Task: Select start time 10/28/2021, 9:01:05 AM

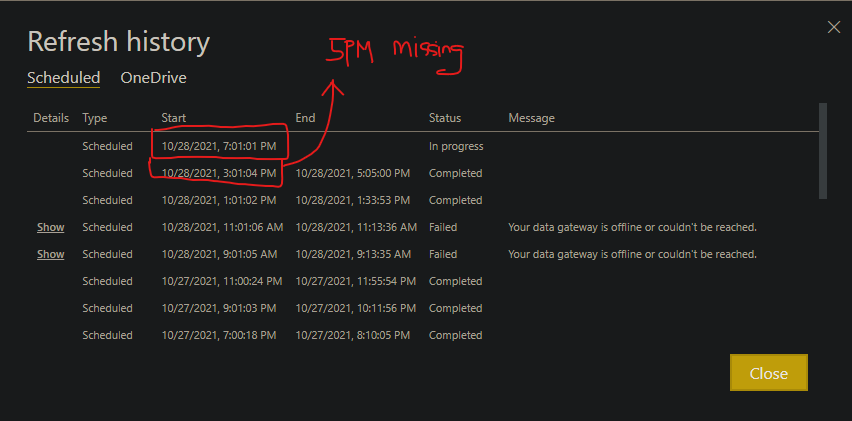Action: click(x=220, y=254)
